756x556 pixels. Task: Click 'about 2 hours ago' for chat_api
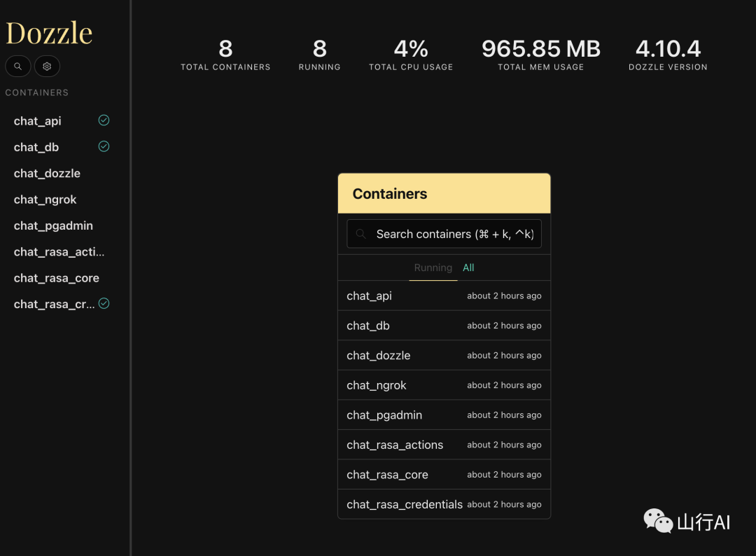[504, 296]
